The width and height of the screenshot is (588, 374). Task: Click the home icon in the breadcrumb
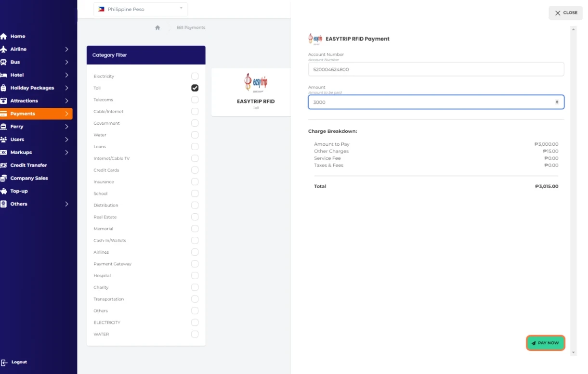[x=157, y=28]
